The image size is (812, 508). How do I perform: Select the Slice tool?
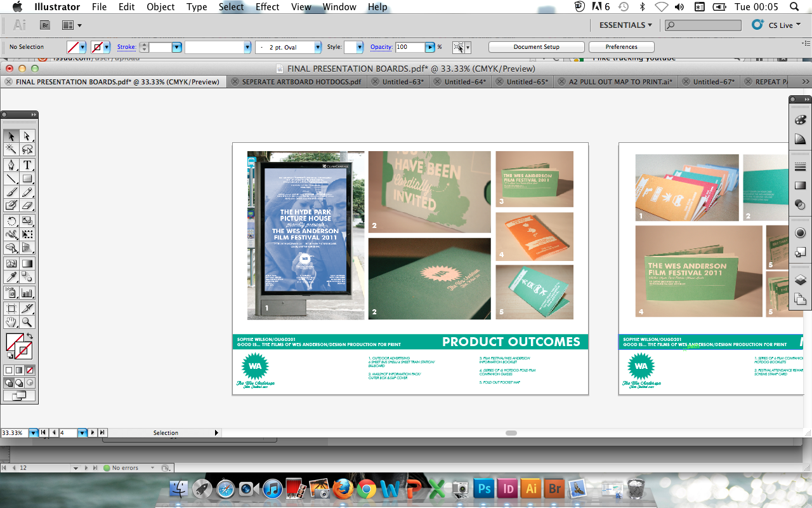pyautogui.click(x=27, y=309)
